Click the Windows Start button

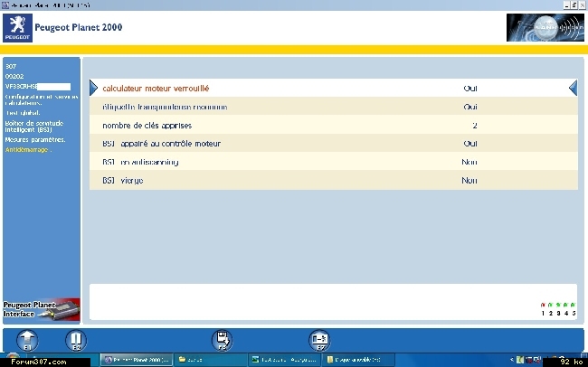[x=13, y=355]
